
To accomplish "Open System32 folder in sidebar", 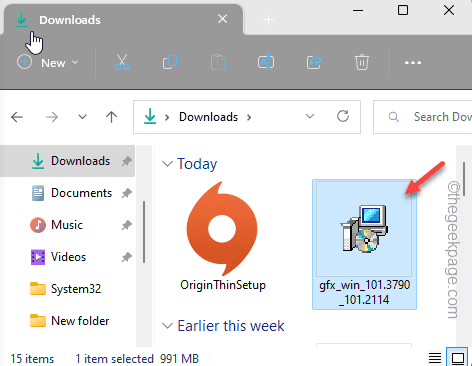I will tap(67, 289).
